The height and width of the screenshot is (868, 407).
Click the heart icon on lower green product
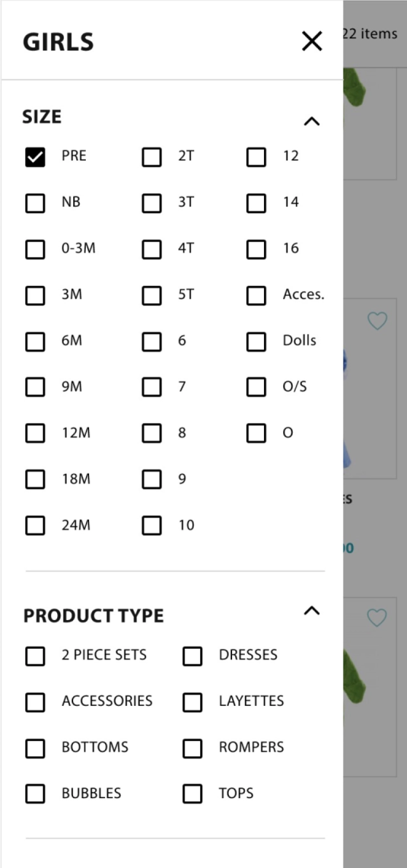[377, 617]
